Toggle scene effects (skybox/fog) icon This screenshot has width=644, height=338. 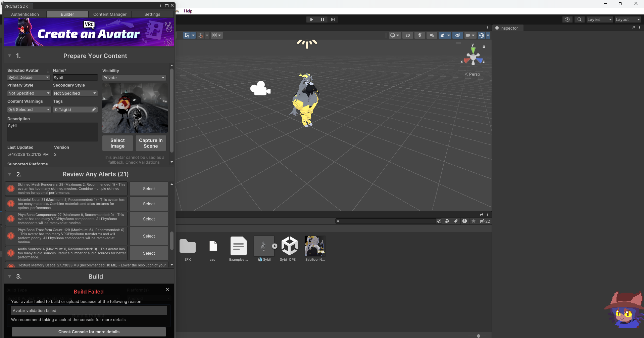[x=442, y=35]
